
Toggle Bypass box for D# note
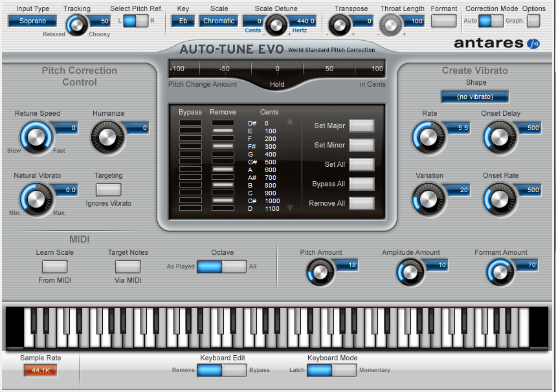[190, 123]
